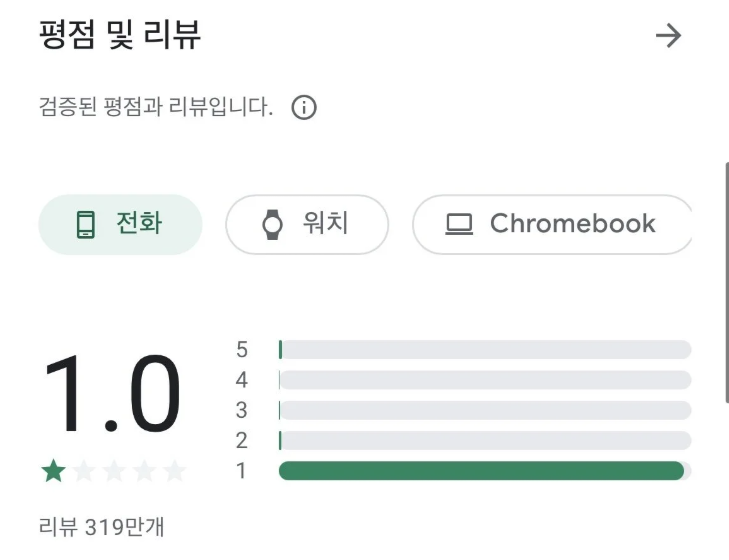Click the large 1.0 rating score
The height and width of the screenshot is (560, 729).
[112, 395]
